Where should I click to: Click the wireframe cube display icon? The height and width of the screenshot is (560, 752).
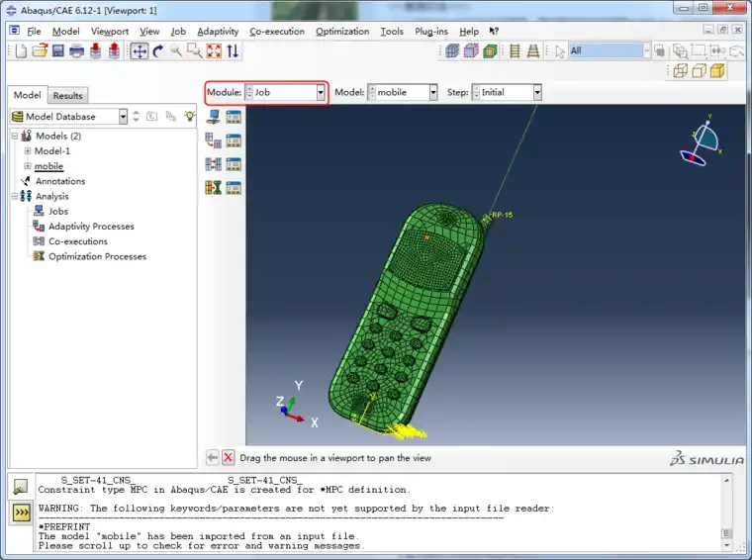(x=680, y=71)
